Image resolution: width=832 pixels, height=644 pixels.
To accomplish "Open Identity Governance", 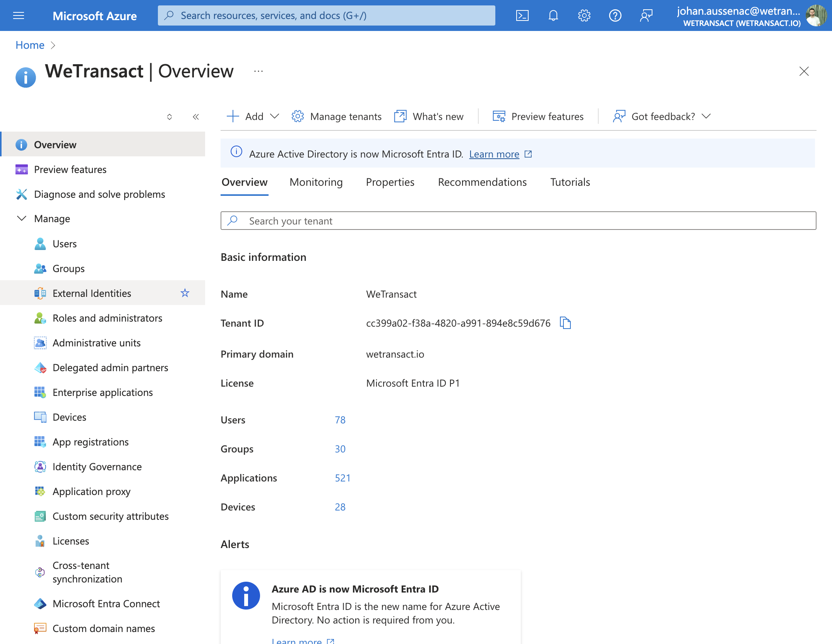I will (x=103, y=467).
